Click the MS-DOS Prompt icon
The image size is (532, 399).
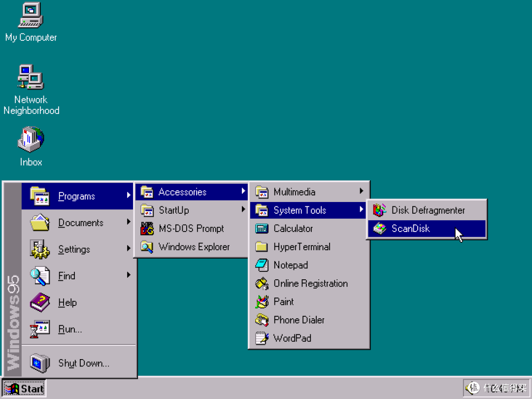click(147, 229)
